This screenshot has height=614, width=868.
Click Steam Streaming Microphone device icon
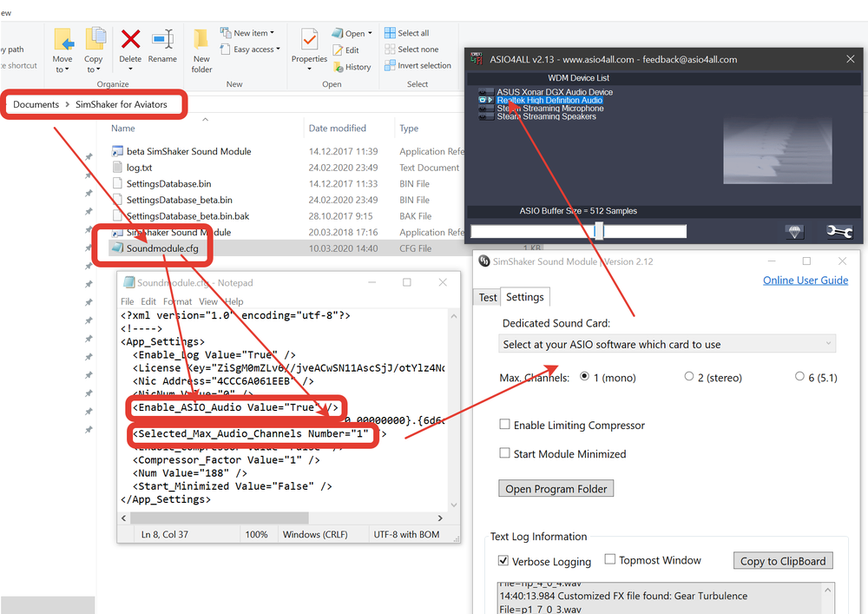tap(485, 109)
